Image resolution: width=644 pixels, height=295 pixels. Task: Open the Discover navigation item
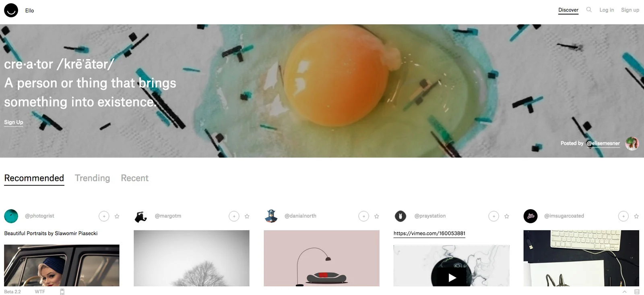coord(568,10)
